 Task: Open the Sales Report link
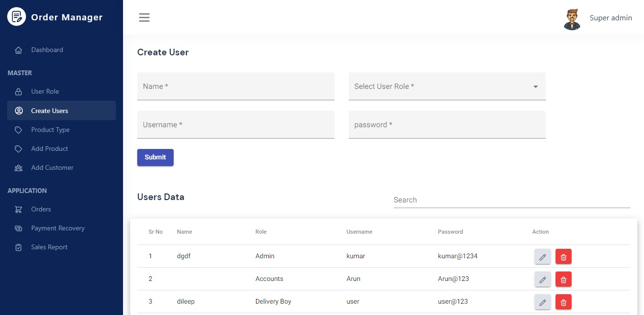click(49, 247)
